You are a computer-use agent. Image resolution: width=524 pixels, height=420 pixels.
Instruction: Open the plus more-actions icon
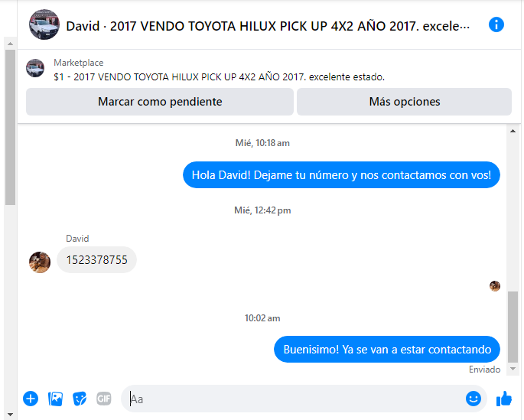pyautogui.click(x=31, y=399)
